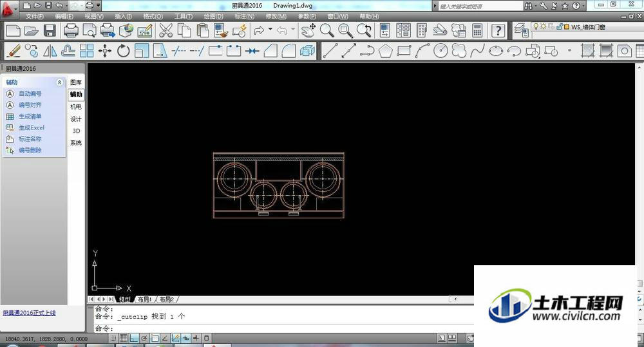
Task: Click the Cut scissors icon
Action: tap(166, 30)
